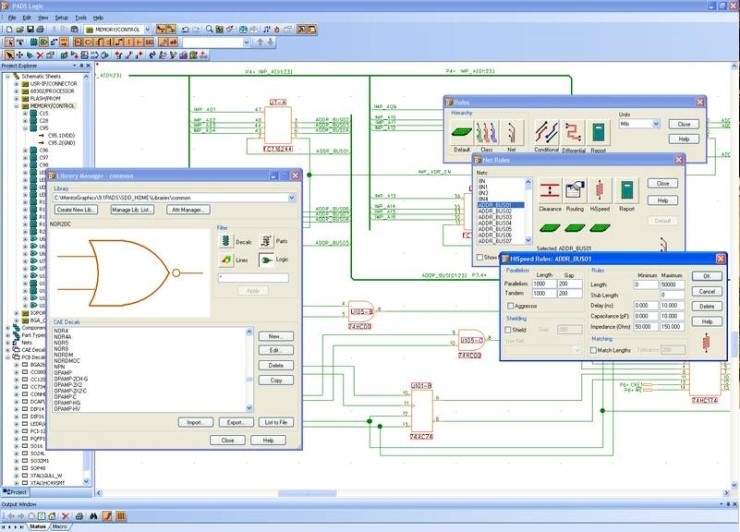Click the red X icon in Output Window toolbar

(66, 516)
